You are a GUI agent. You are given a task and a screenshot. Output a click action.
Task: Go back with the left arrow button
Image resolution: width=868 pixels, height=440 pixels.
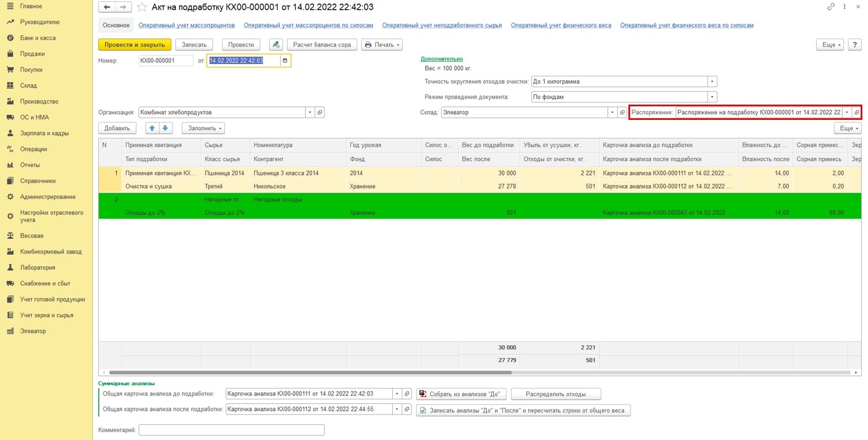click(x=107, y=7)
